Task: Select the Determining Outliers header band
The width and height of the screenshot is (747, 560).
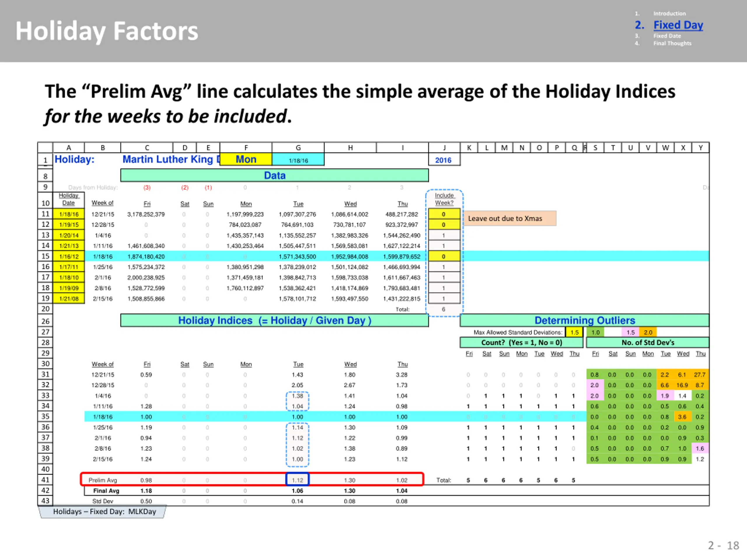Action: point(584,320)
